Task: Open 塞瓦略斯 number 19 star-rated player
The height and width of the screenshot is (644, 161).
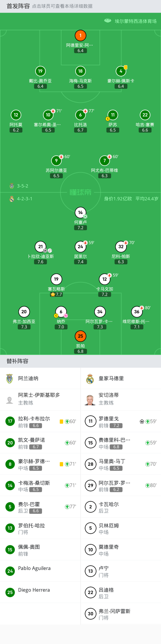Action: click(56, 279)
